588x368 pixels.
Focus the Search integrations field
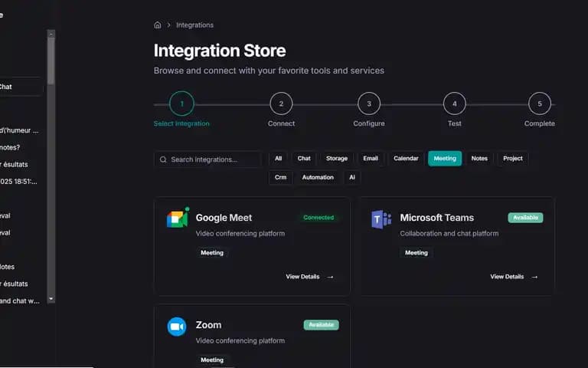click(x=207, y=159)
